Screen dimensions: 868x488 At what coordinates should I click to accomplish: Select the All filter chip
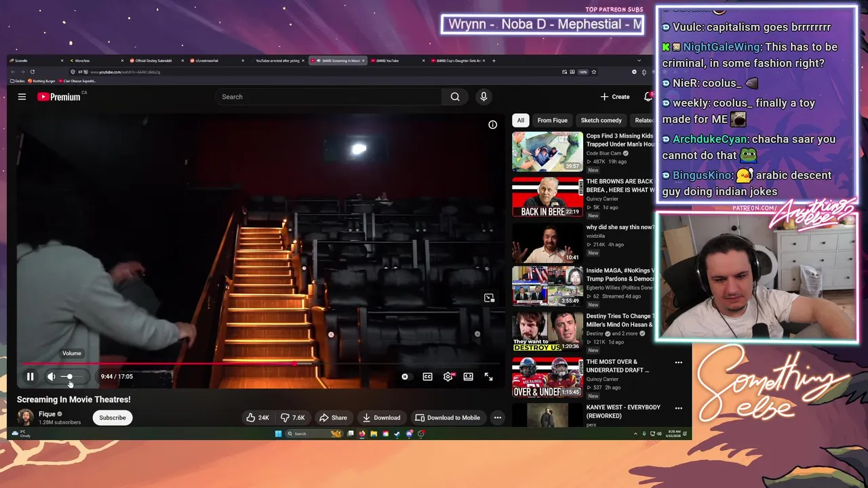520,120
